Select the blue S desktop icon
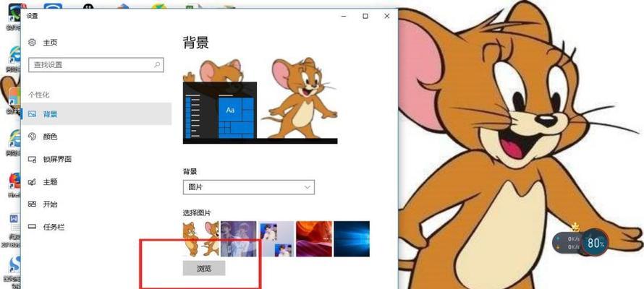The height and width of the screenshot is (289, 644). pyautogui.click(x=14, y=265)
